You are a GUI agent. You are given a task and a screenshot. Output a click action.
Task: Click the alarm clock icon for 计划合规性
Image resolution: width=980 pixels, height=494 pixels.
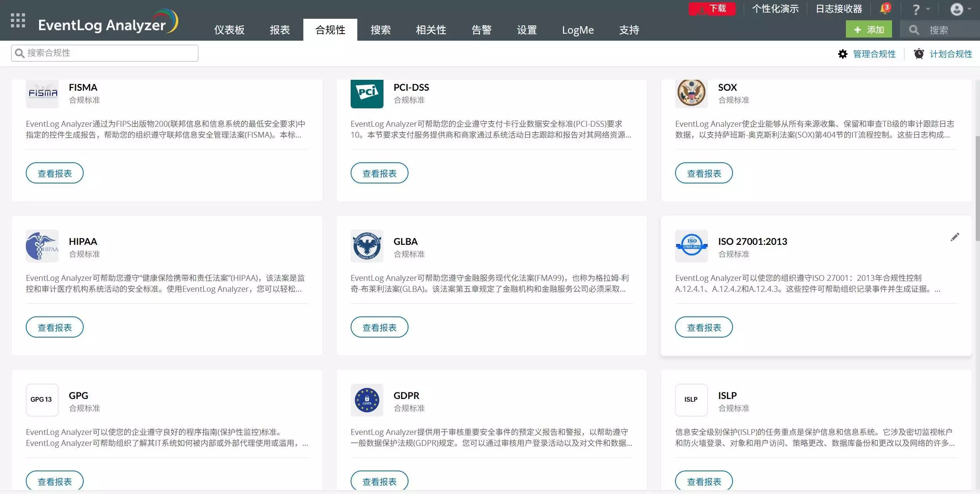tap(919, 54)
